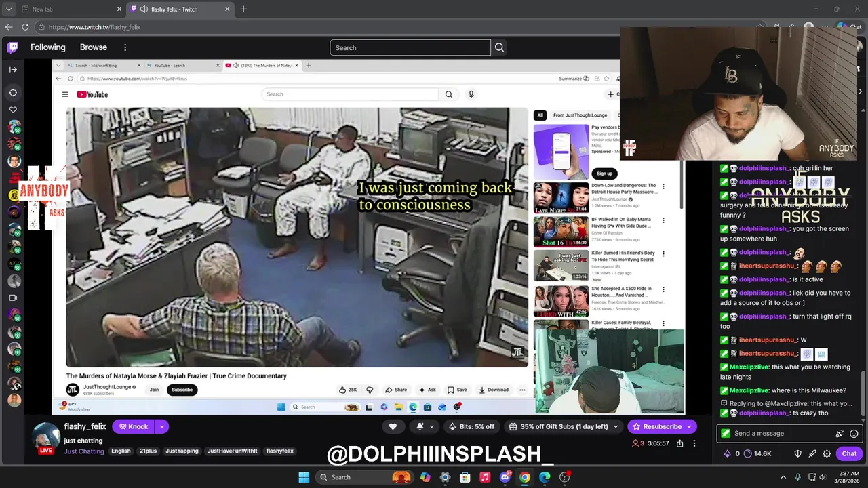Expand the Twitch left sidebar arrow
The height and width of the screenshot is (488, 868).
[x=13, y=69]
